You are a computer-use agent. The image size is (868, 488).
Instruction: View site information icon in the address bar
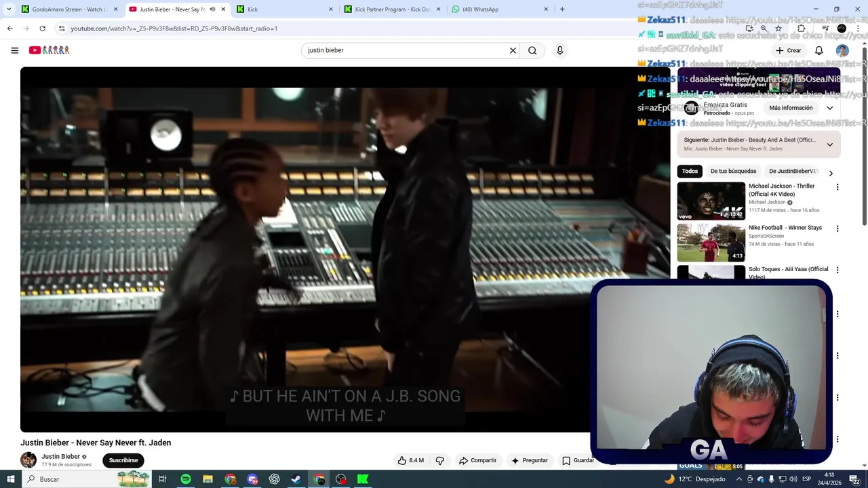[x=62, y=28]
